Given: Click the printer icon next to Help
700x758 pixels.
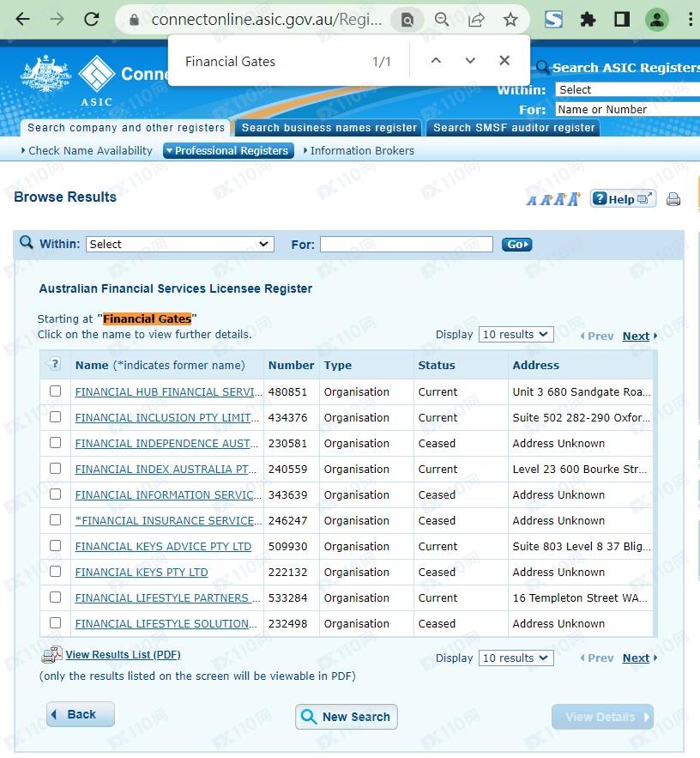Looking at the screenshot, I should coord(673,199).
